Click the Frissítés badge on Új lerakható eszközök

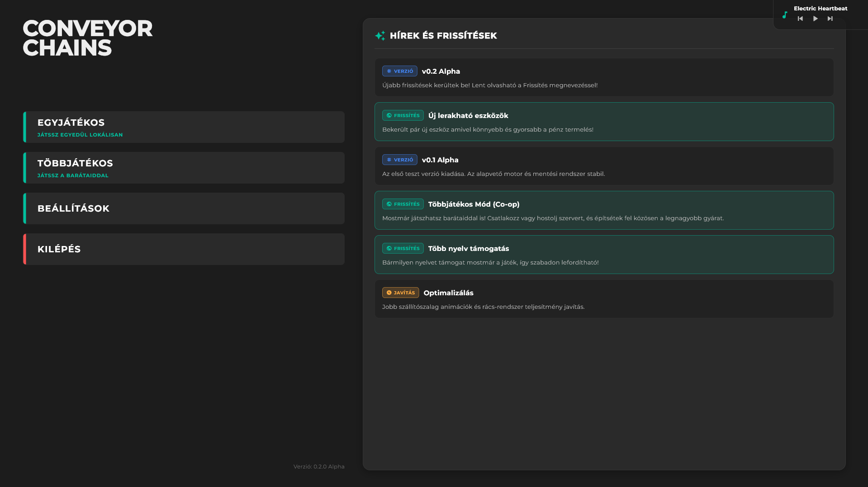tap(403, 116)
